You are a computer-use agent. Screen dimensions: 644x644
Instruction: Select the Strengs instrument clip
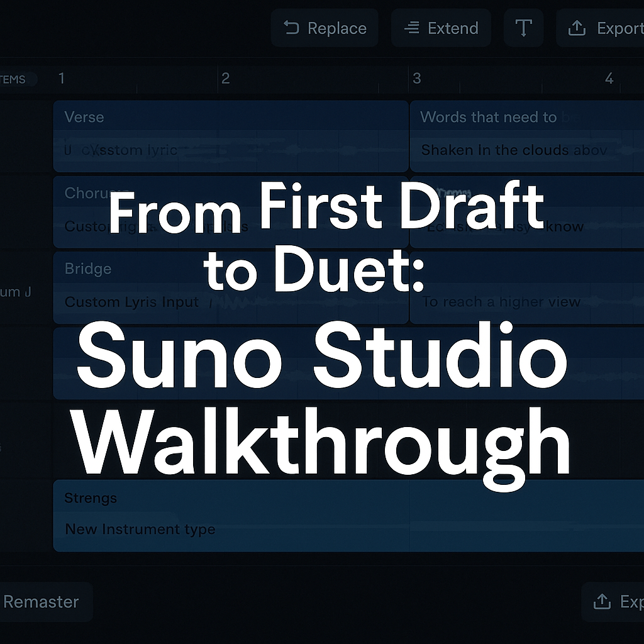pyautogui.click(x=91, y=498)
